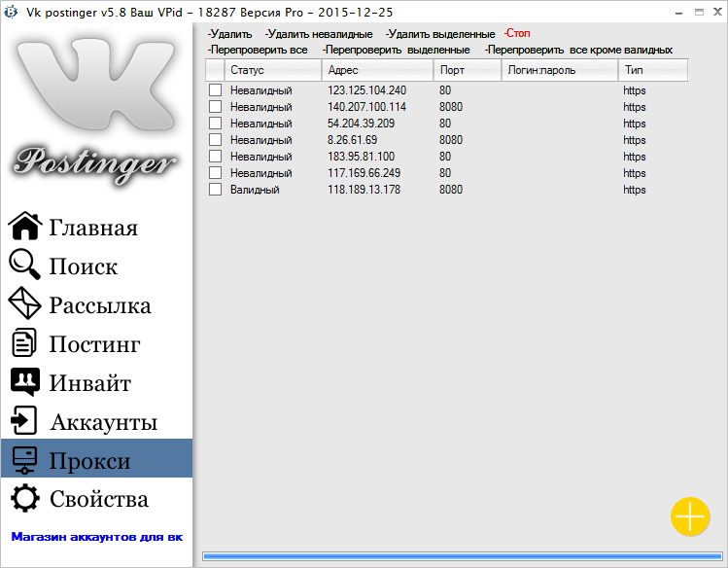Close the Vk postinger window

tap(717, 12)
